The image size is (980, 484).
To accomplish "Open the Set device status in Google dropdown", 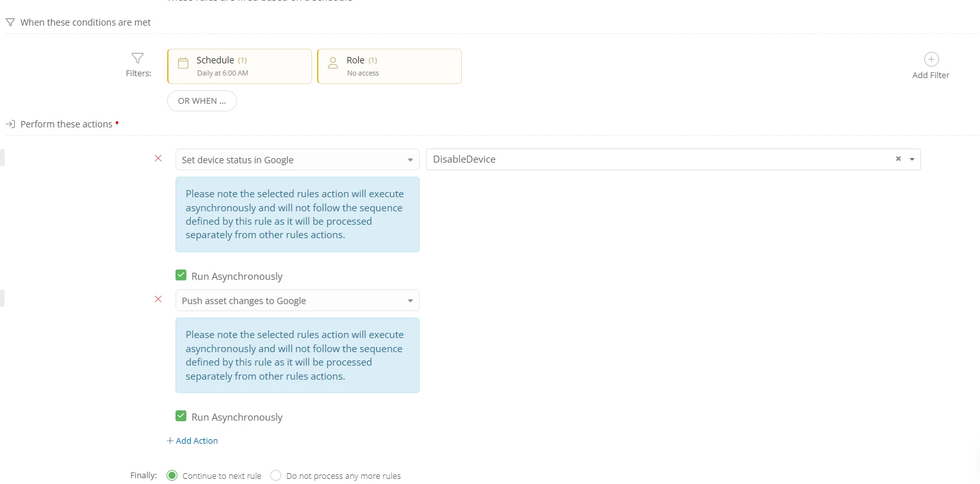I will click(297, 159).
